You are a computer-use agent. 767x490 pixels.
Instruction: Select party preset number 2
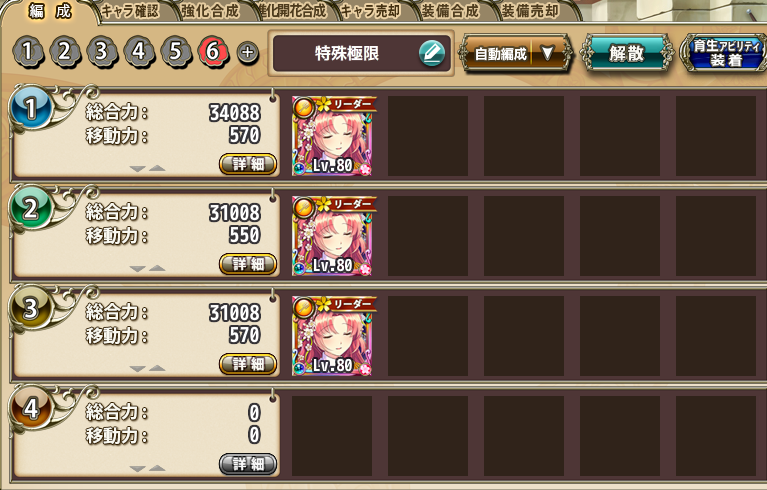65,51
